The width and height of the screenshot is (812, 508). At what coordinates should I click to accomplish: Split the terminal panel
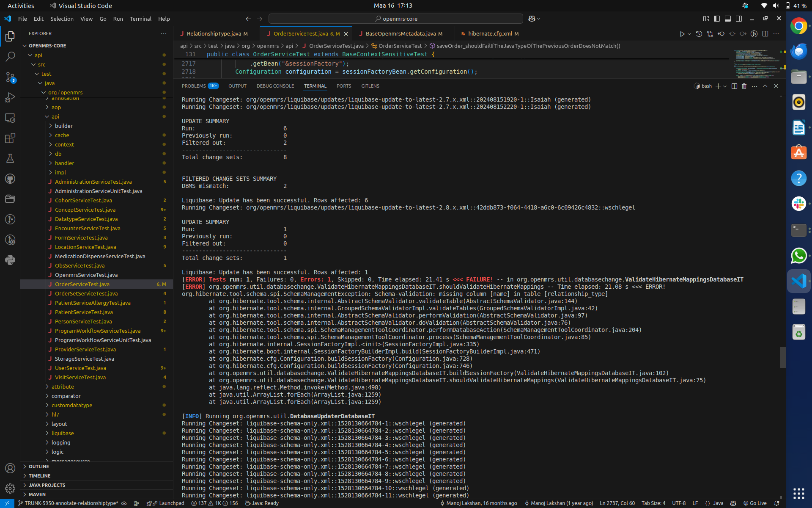click(734, 86)
